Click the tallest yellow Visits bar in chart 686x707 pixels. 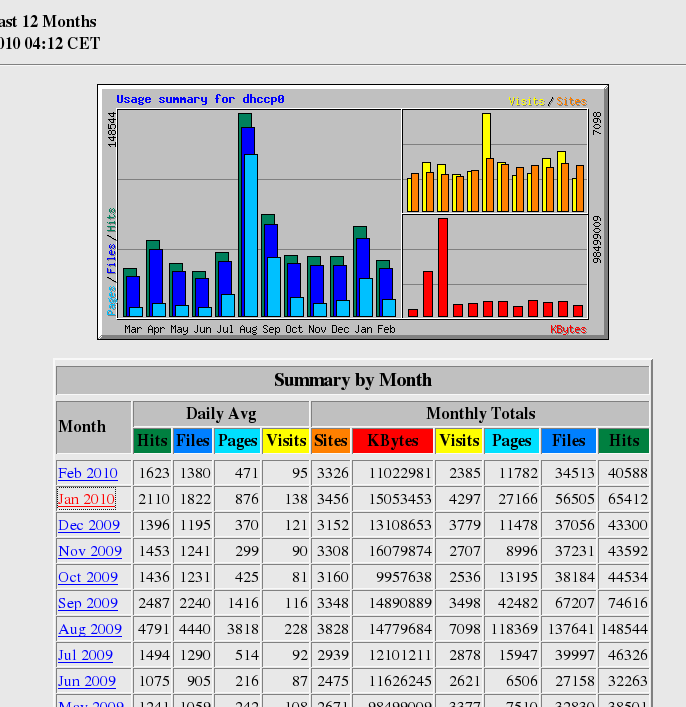click(x=486, y=135)
